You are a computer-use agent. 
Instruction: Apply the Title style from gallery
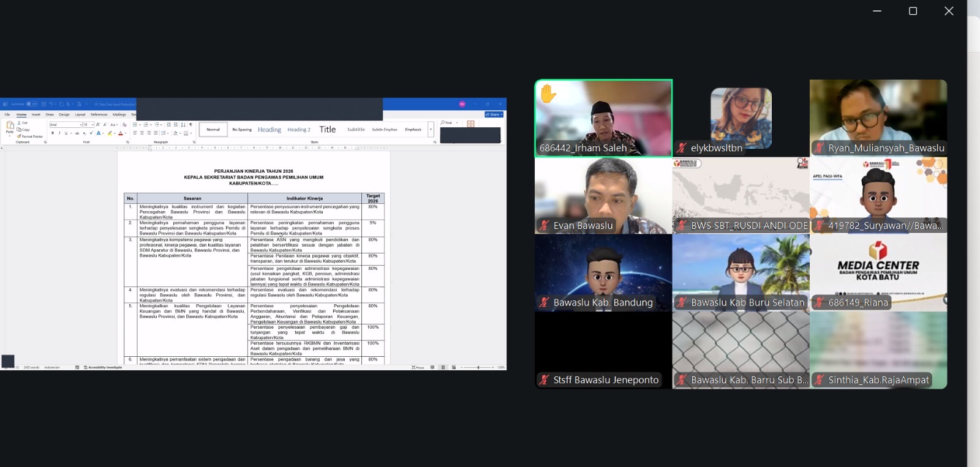point(327,130)
